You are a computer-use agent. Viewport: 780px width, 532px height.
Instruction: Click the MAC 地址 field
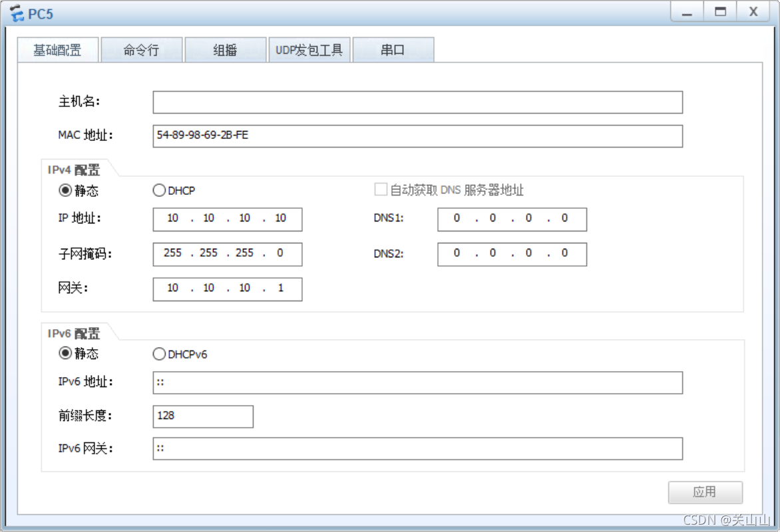(418, 136)
